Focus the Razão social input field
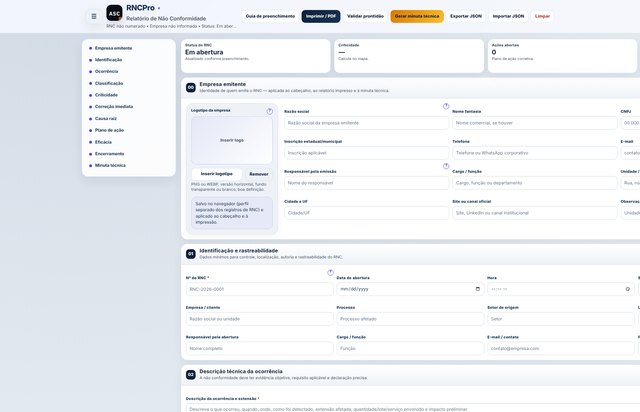The width and height of the screenshot is (640, 412). coord(366,123)
